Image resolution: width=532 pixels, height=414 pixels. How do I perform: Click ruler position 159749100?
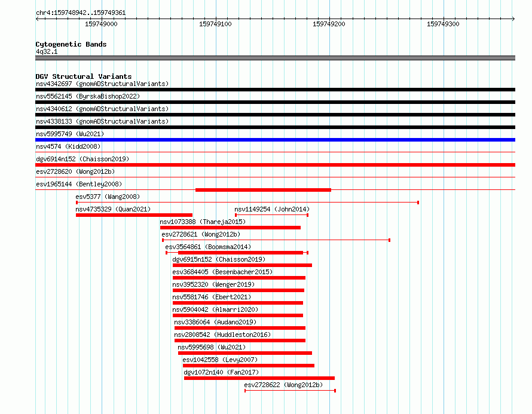tap(215, 24)
